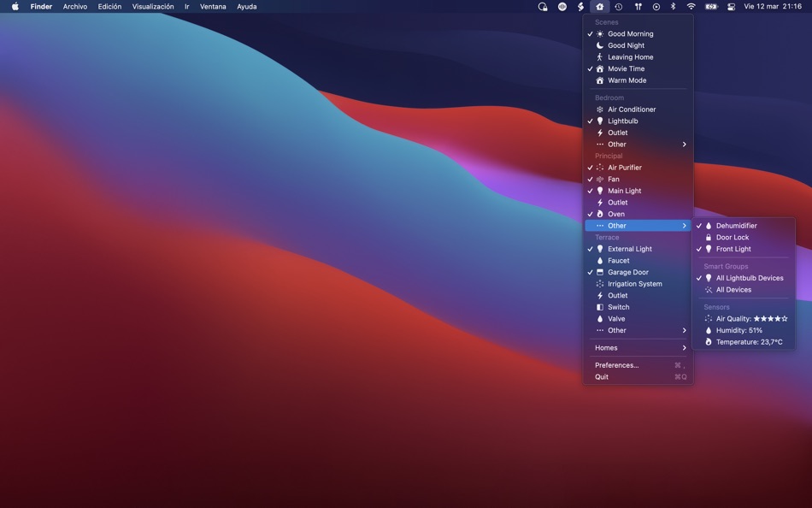Open Control Center icon in menu bar
The width and height of the screenshot is (812, 508).
(731, 7)
